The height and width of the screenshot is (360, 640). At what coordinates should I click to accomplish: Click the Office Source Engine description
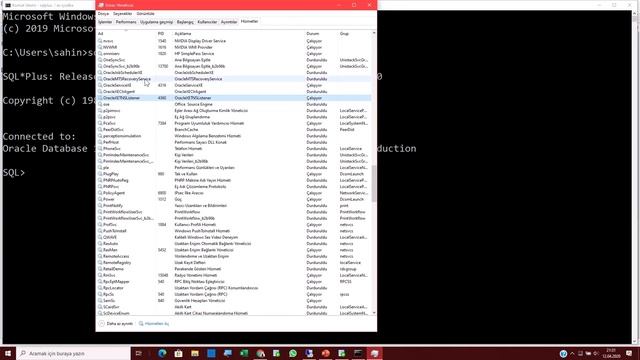(x=193, y=104)
